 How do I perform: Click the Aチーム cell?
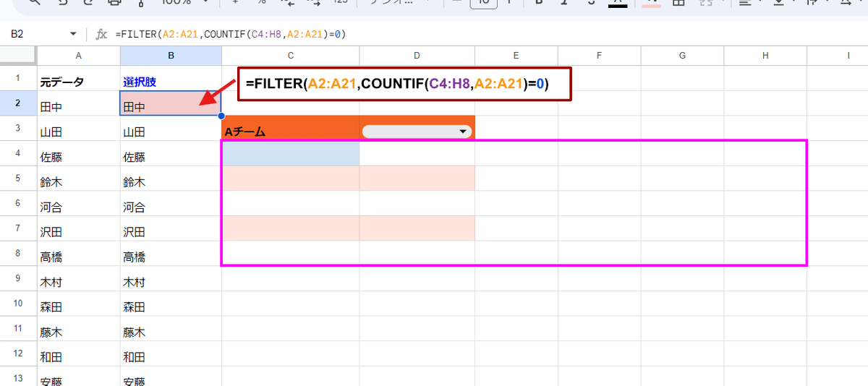coord(290,128)
